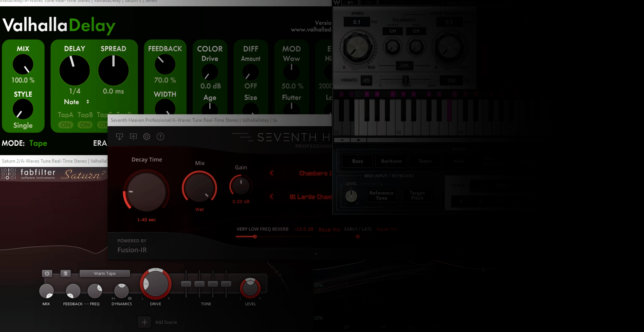Image resolution: width=644 pixels, height=332 pixels.
Task: Click the first Saturn 2 TONE fader
Action: pos(186,284)
